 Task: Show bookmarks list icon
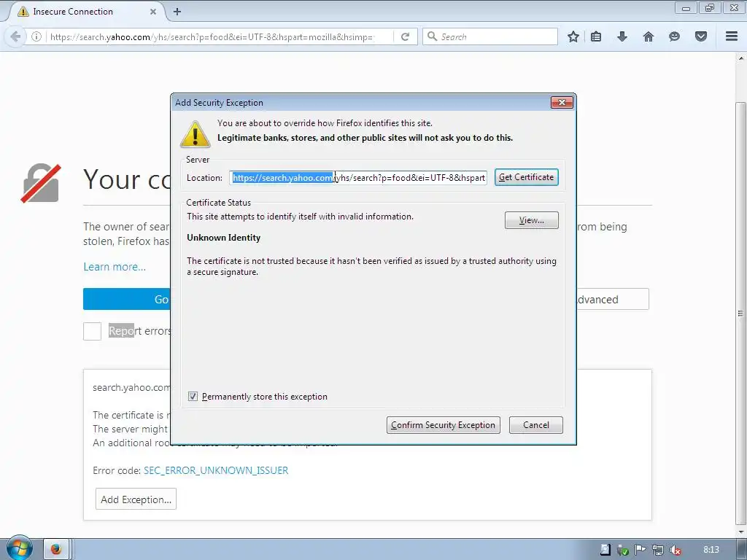[x=596, y=36]
